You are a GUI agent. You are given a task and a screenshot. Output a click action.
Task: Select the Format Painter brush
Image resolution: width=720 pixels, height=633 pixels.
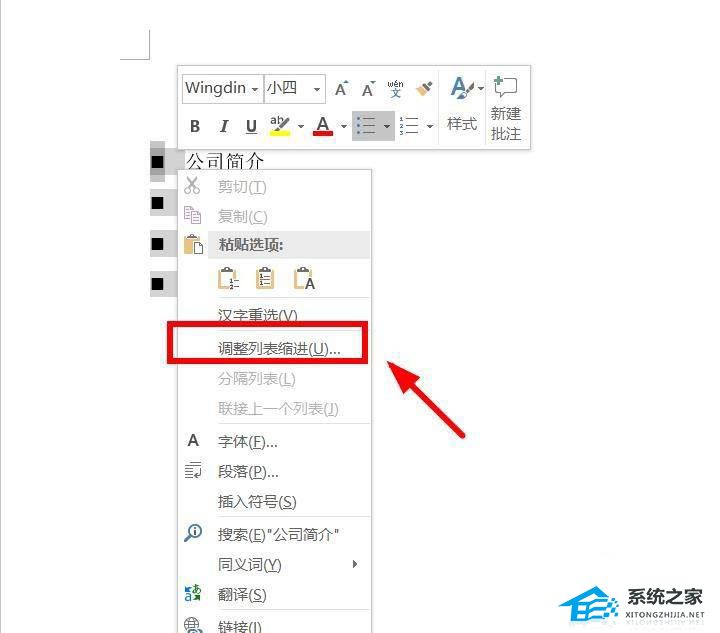coord(424,89)
